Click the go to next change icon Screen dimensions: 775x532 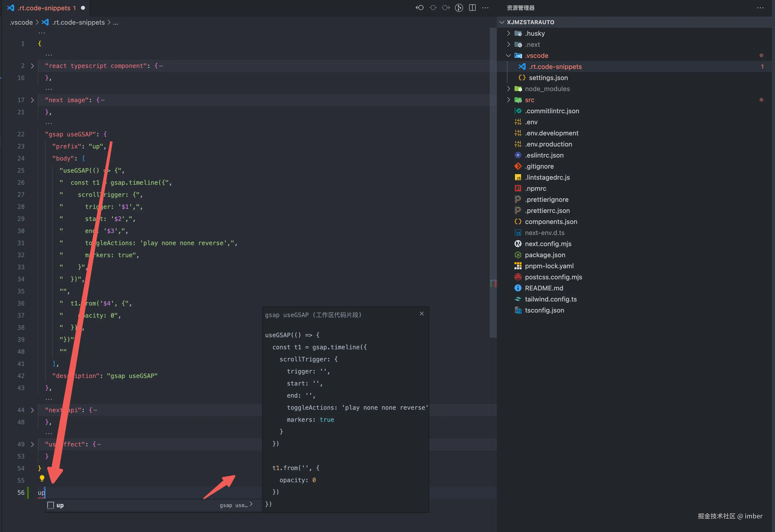(x=446, y=8)
